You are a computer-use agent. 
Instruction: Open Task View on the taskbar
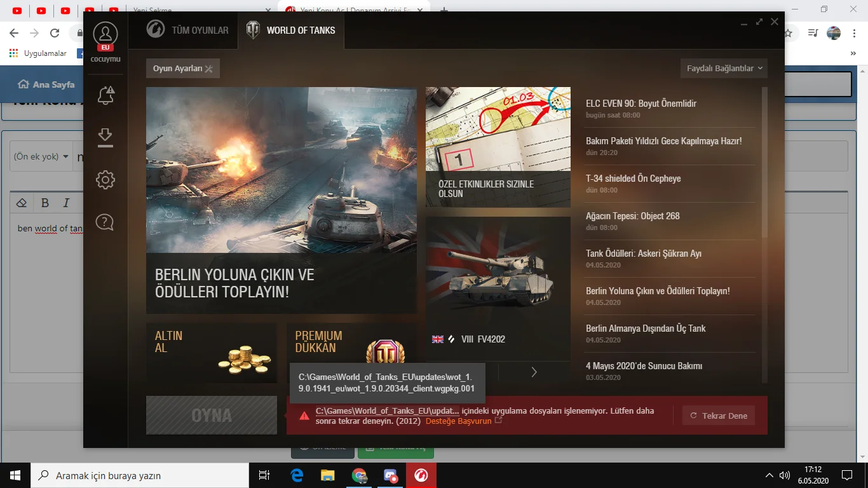coord(264,475)
